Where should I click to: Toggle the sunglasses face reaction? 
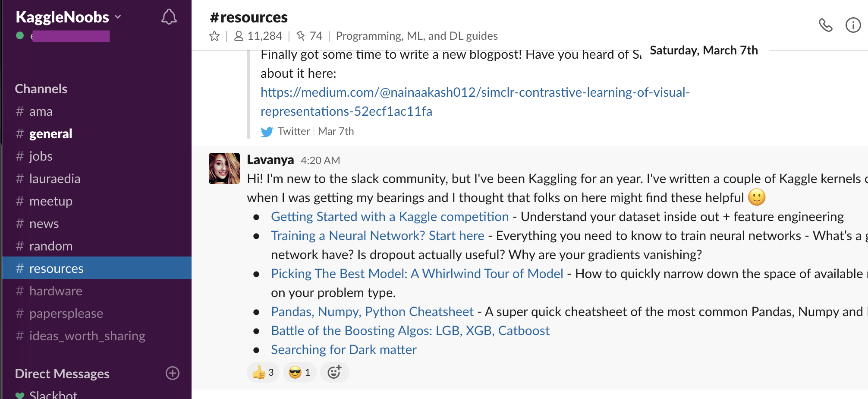pos(299,372)
